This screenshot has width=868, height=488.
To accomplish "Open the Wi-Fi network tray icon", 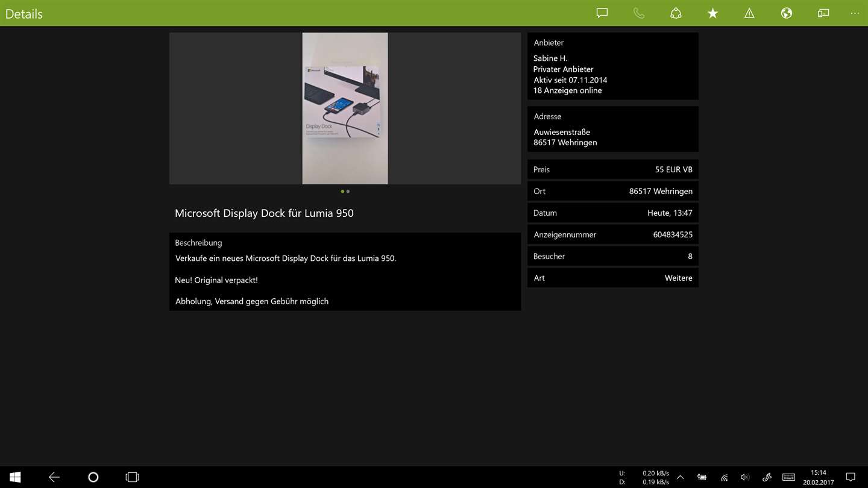I will click(724, 477).
